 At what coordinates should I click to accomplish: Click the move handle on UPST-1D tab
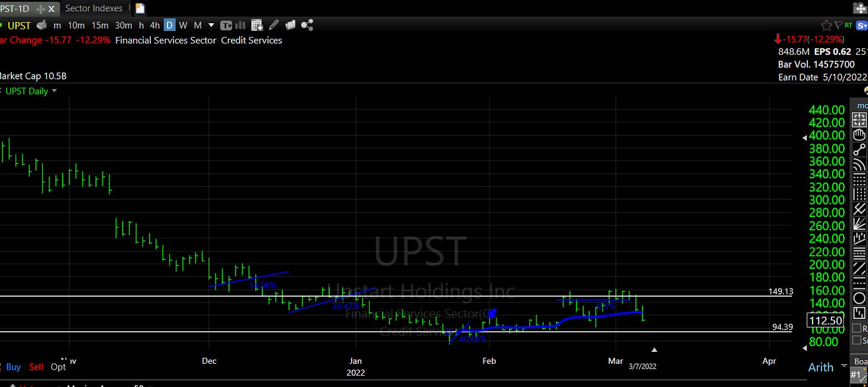(x=41, y=9)
